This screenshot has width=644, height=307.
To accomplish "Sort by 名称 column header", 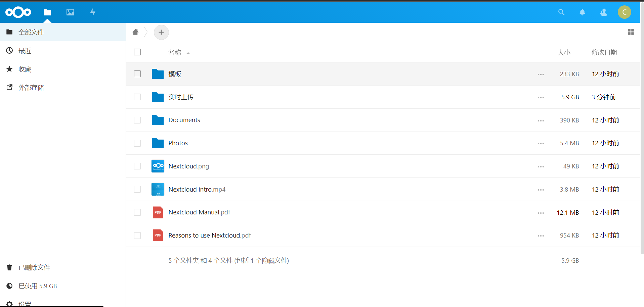I will point(175,52).
